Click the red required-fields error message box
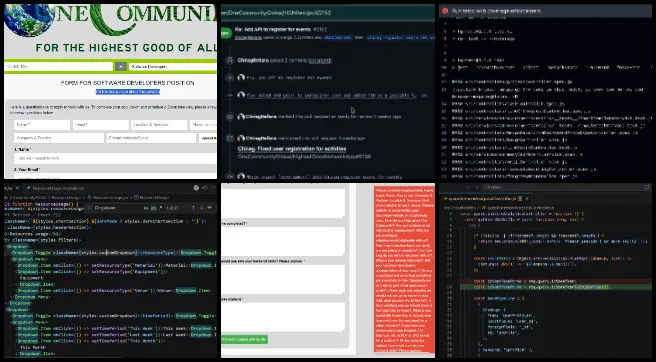Viewport: 656px width, 362px height. click(404, 269)
